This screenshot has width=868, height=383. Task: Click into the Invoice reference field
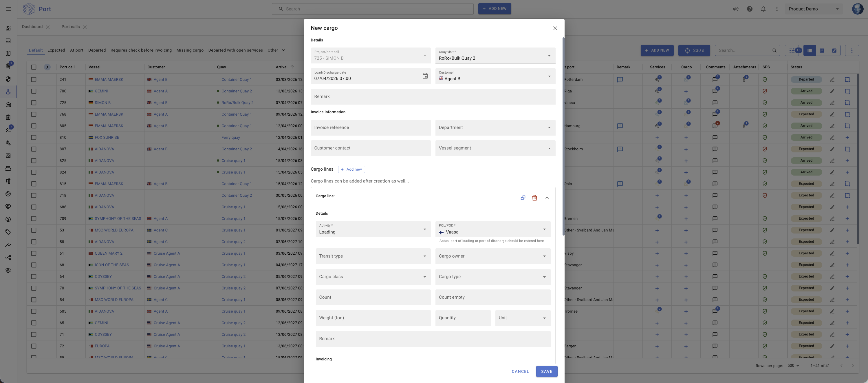(370, 127)
